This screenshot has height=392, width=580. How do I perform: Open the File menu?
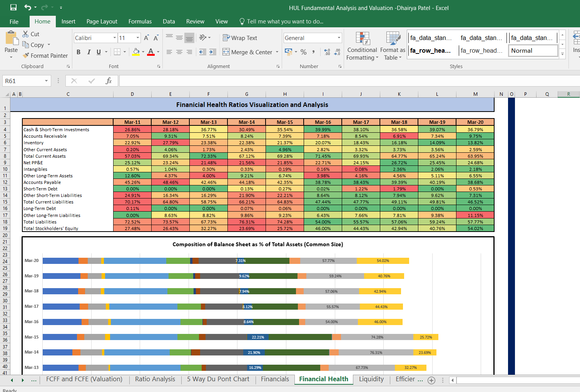click(14, 22)
